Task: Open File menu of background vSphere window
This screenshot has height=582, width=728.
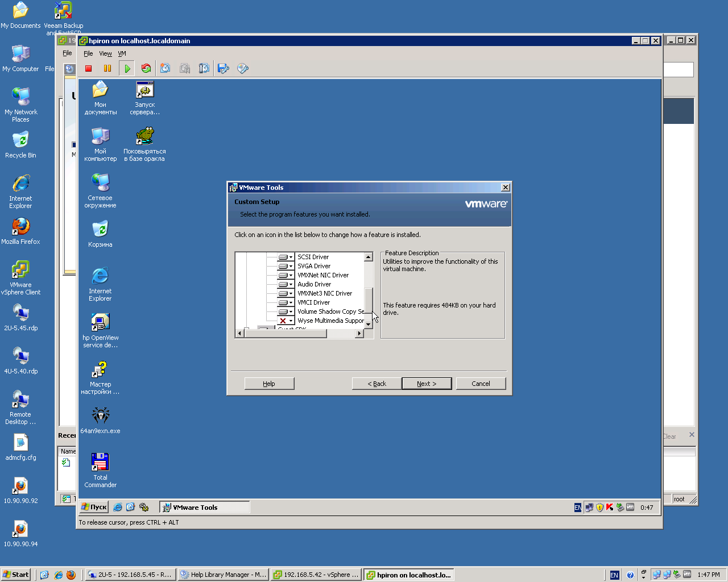Action: click(67, 53)
